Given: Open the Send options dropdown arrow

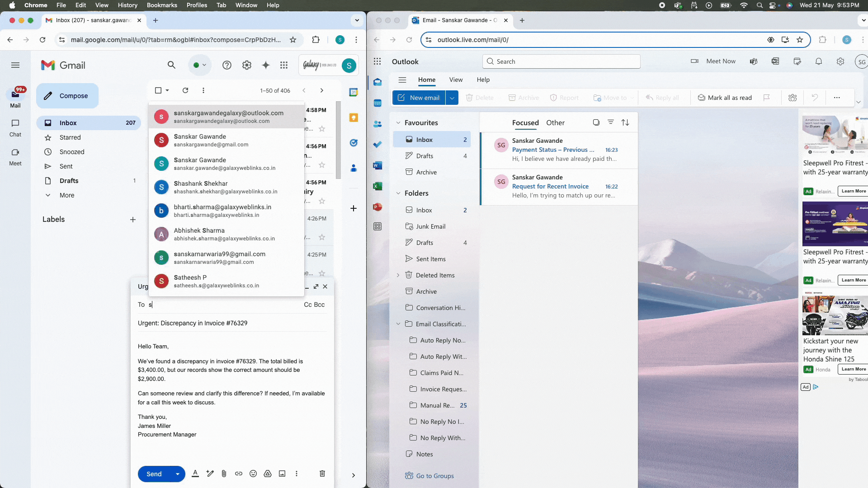Looking at the screenshot, I should [x=178, y=474].
